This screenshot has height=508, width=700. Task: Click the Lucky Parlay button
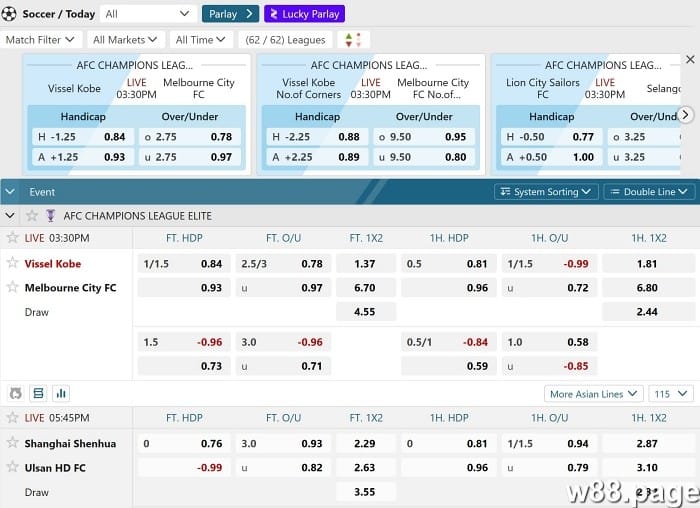click(304, 14)
